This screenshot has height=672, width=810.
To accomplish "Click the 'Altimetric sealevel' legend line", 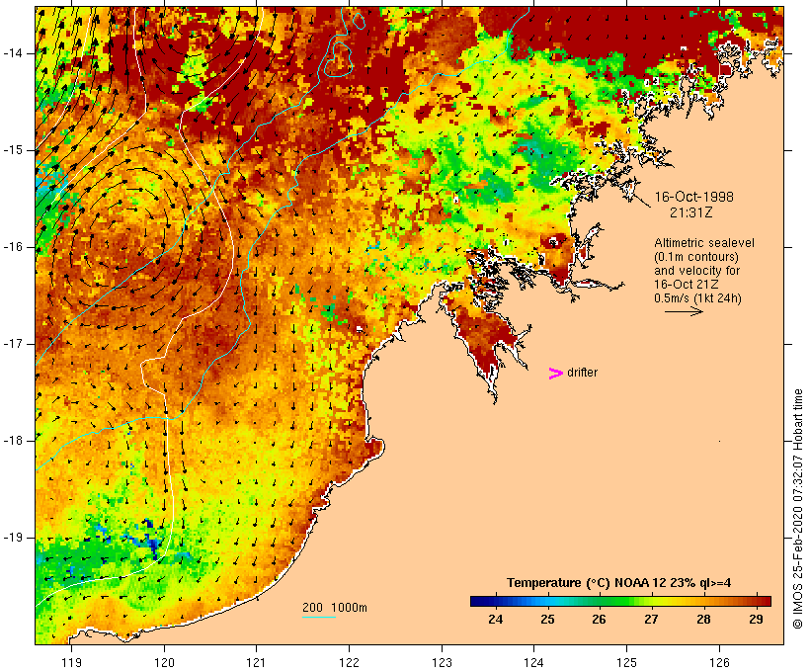I will point(704,243).
